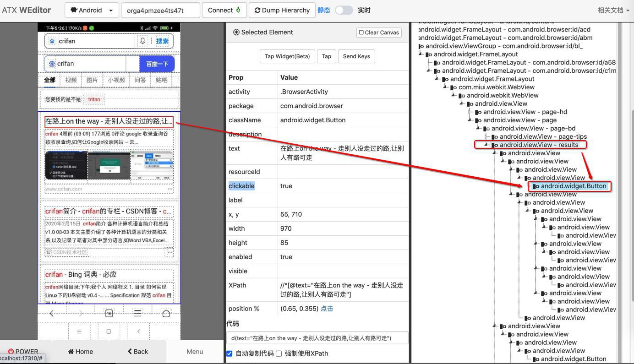Click the browser forward arrow on phone screen
This screenshot has width=634, height=364.
pos(81,313)
